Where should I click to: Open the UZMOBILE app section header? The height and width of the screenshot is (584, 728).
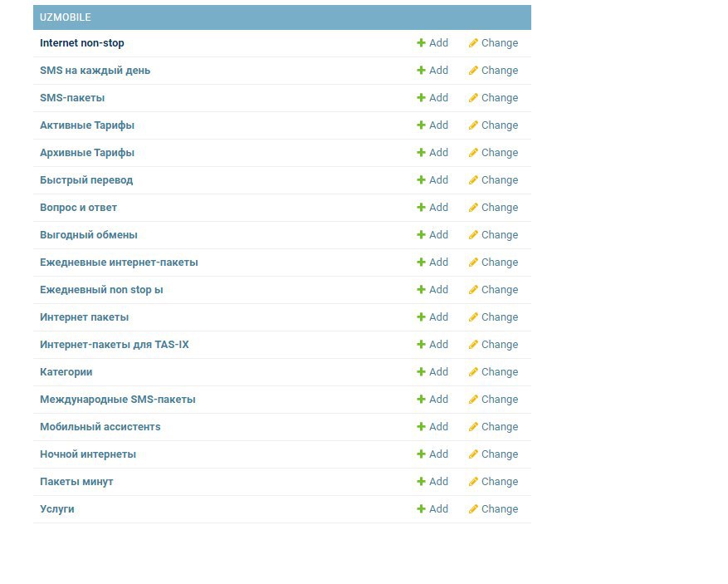(65, 17)
